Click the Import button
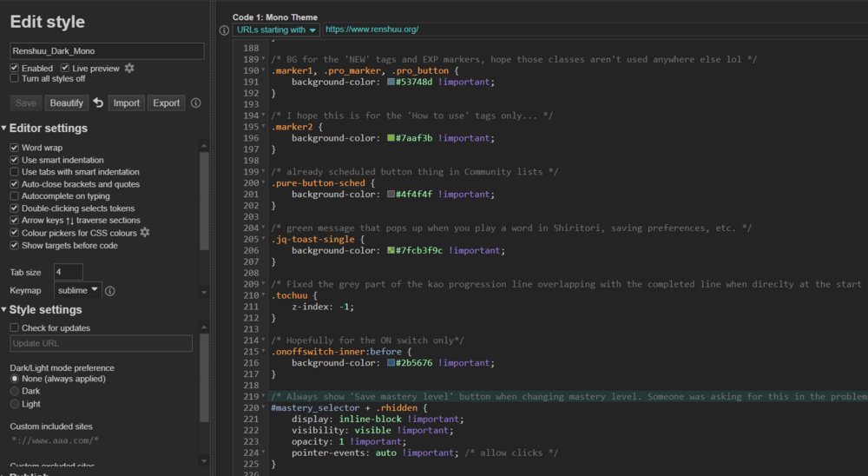 click(x=126, y=102)
